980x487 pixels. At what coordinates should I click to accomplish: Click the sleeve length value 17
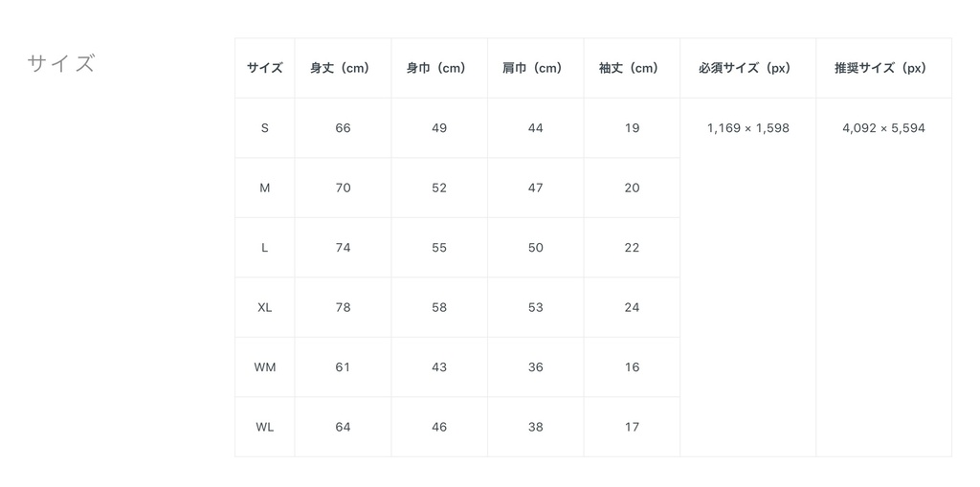tap(632, 428)
